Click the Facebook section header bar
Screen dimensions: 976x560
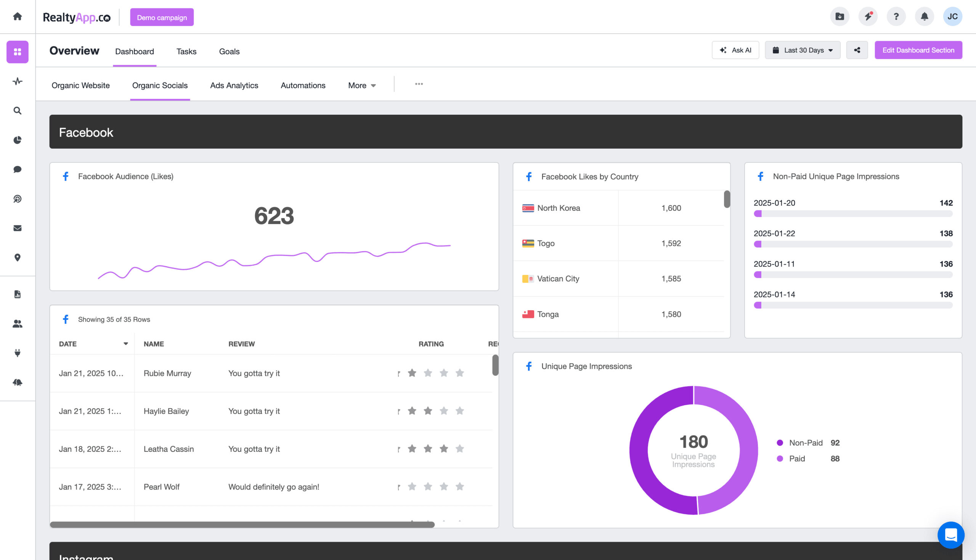tap(506, 132)
